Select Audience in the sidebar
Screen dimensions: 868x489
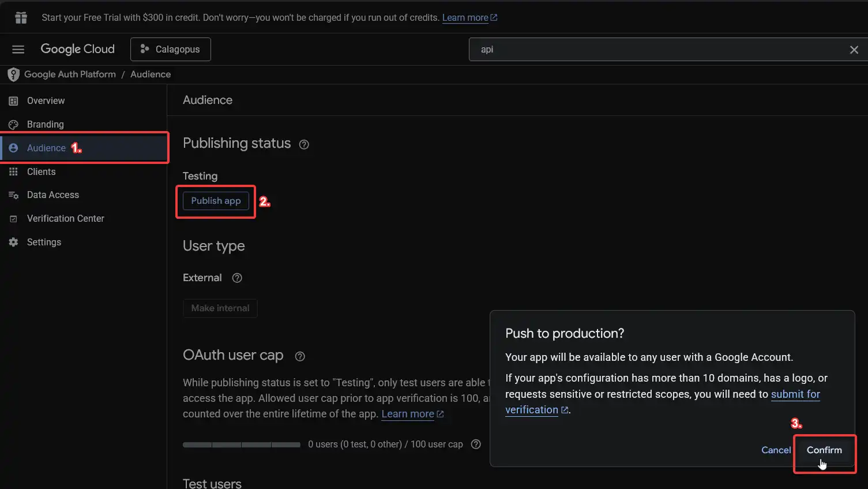coord(46,148)
